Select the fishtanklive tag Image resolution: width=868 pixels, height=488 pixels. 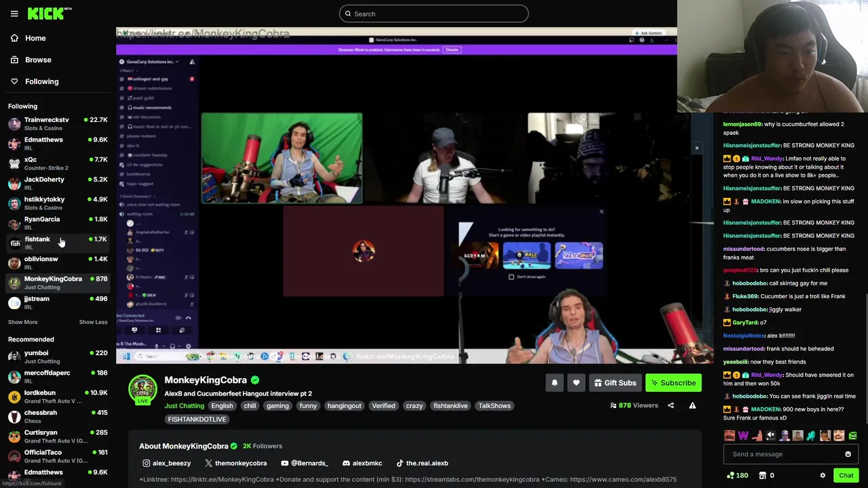(x=450, y=406)
